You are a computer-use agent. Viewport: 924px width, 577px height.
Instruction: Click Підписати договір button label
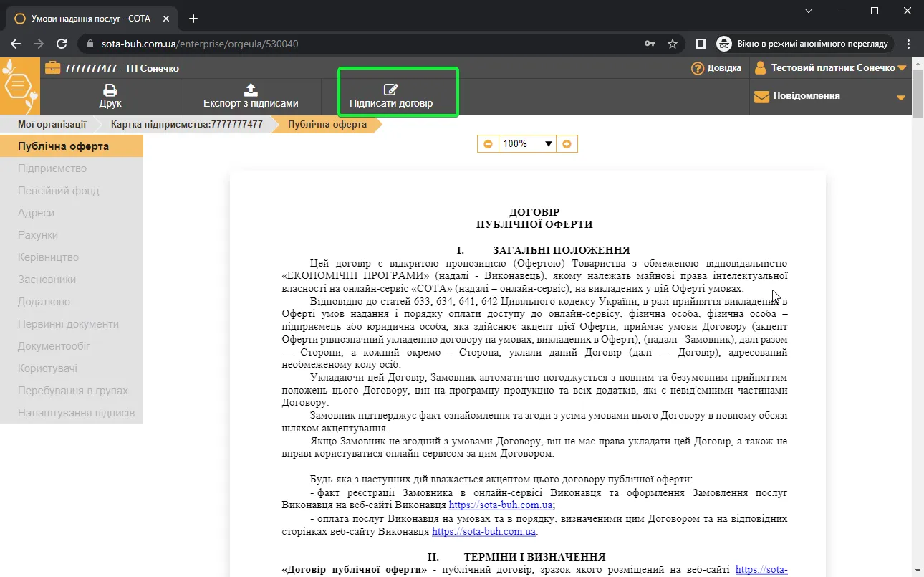point(391,103)
